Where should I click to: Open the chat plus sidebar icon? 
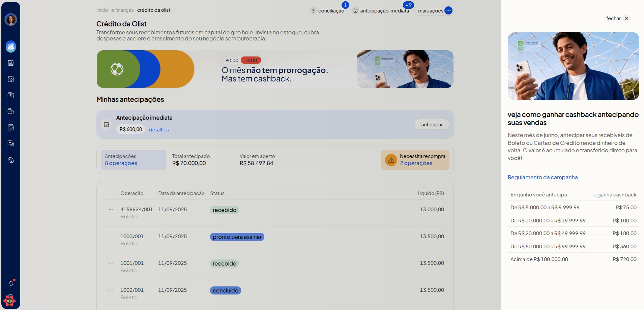(x=11, y=144)
